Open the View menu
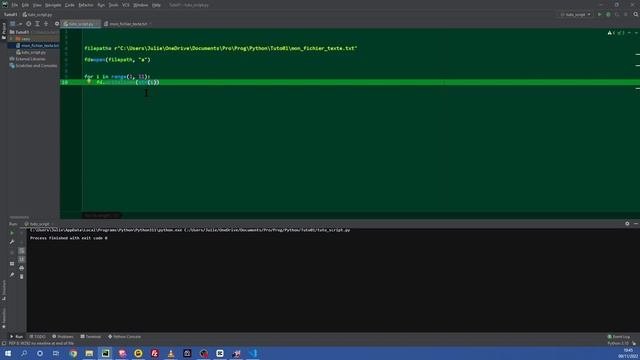 click(37, 5)
